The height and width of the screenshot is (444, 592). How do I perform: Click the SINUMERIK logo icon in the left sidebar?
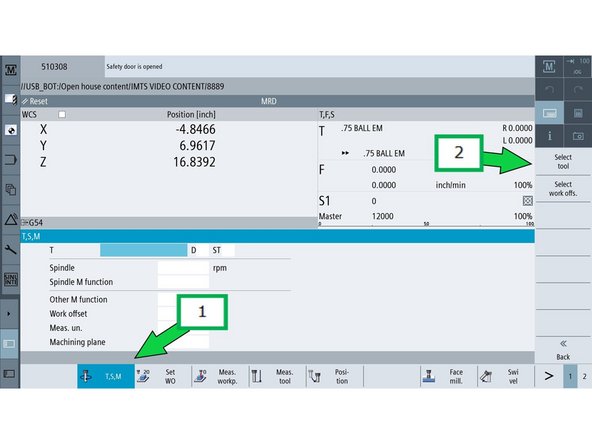11,279
